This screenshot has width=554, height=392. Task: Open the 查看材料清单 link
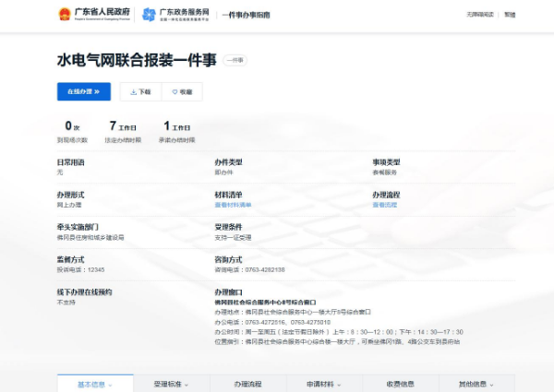point(233,205)
